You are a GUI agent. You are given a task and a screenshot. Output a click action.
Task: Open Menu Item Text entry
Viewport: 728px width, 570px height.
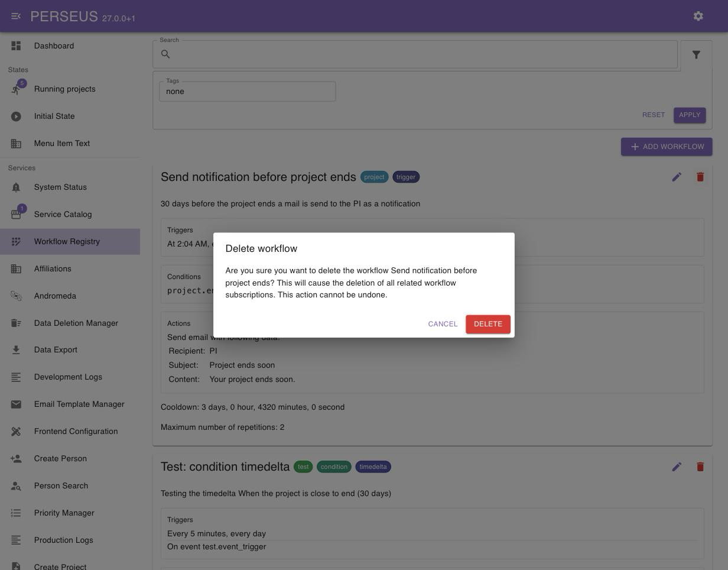[x=70, y=144]
